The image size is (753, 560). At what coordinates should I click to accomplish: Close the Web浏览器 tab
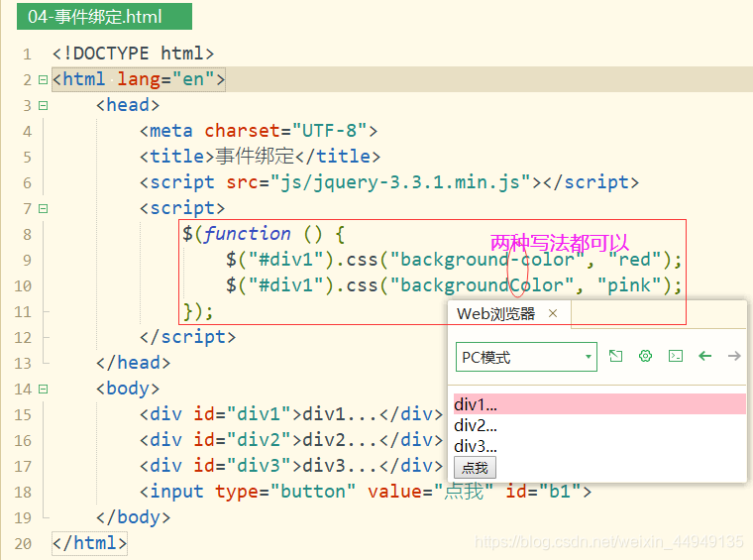[x=553, y=313]
